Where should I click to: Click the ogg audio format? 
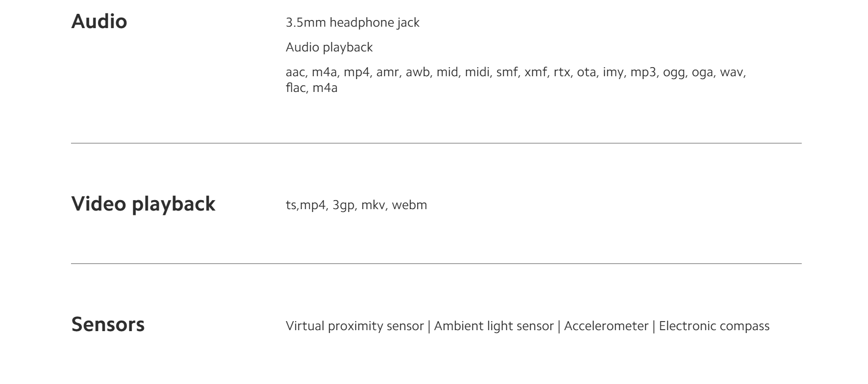[674, 72]
